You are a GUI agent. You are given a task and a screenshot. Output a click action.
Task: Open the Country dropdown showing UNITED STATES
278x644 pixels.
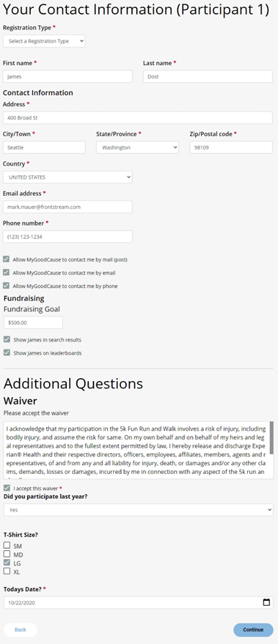[68, 177]
